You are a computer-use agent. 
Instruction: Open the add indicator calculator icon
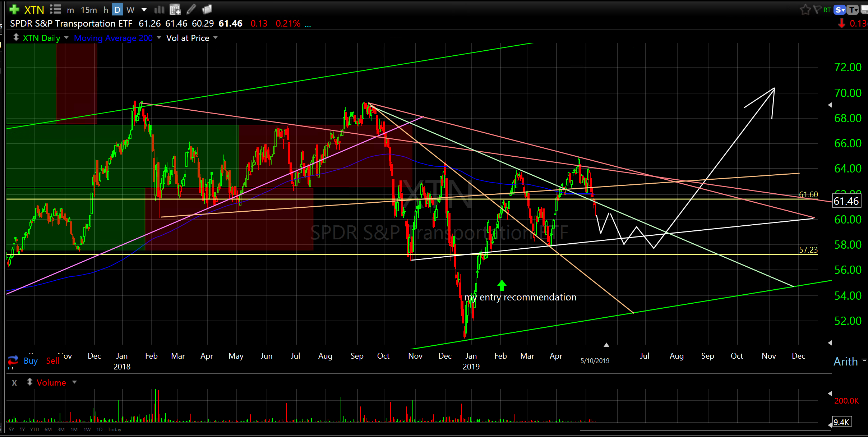point(175,10)
